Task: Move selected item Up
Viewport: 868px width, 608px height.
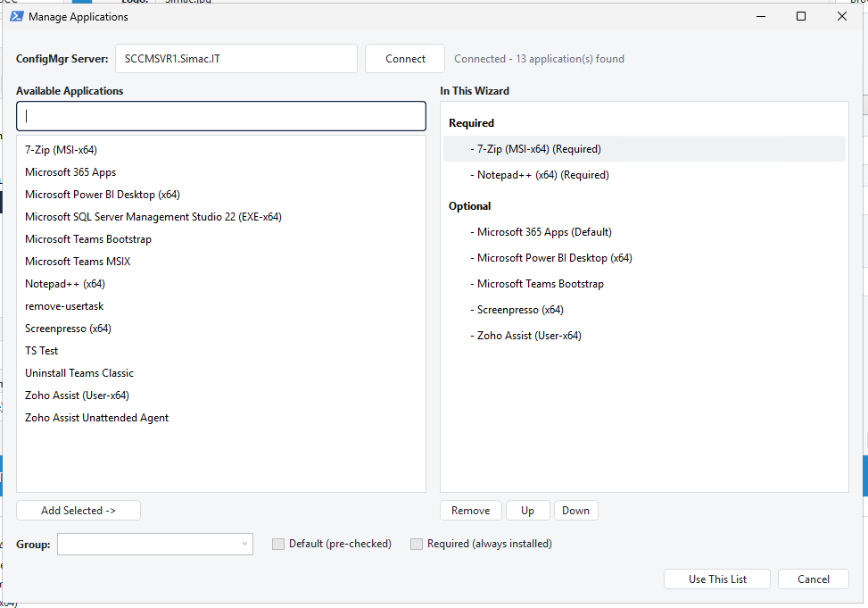Action: click(x=527, y=511)
